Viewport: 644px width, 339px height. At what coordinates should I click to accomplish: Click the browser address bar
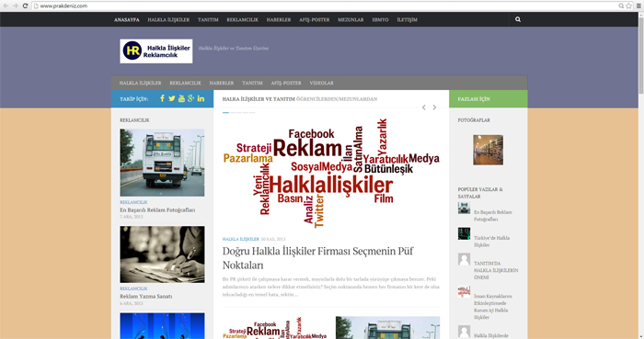click(x=325, y=6)
